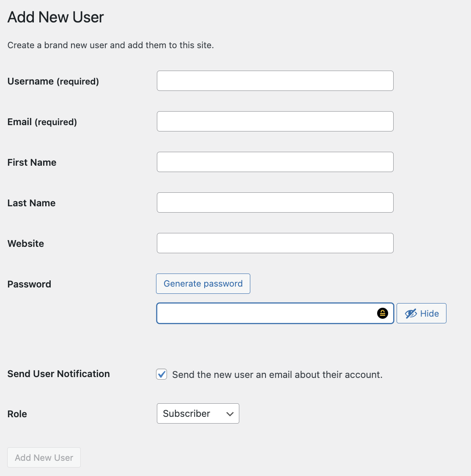Click the 'Last Name' field label
Viewport: 471px width, 476px height.
click(31, 203)
